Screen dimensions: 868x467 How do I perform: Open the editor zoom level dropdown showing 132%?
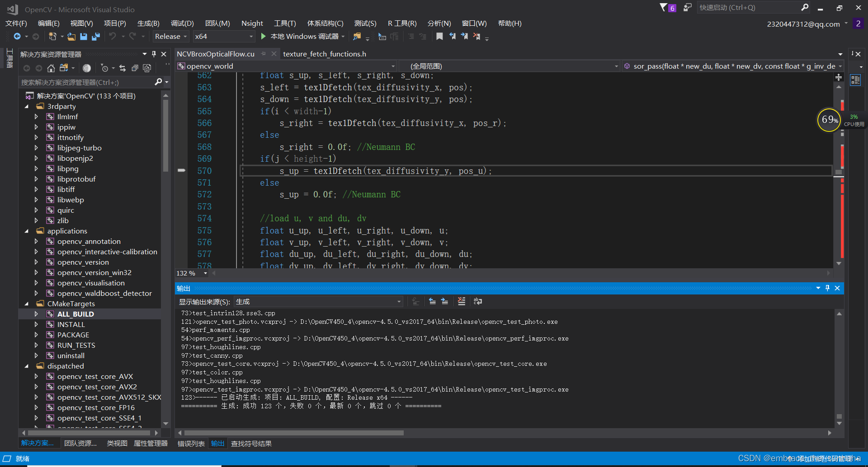tap(205, 273)
